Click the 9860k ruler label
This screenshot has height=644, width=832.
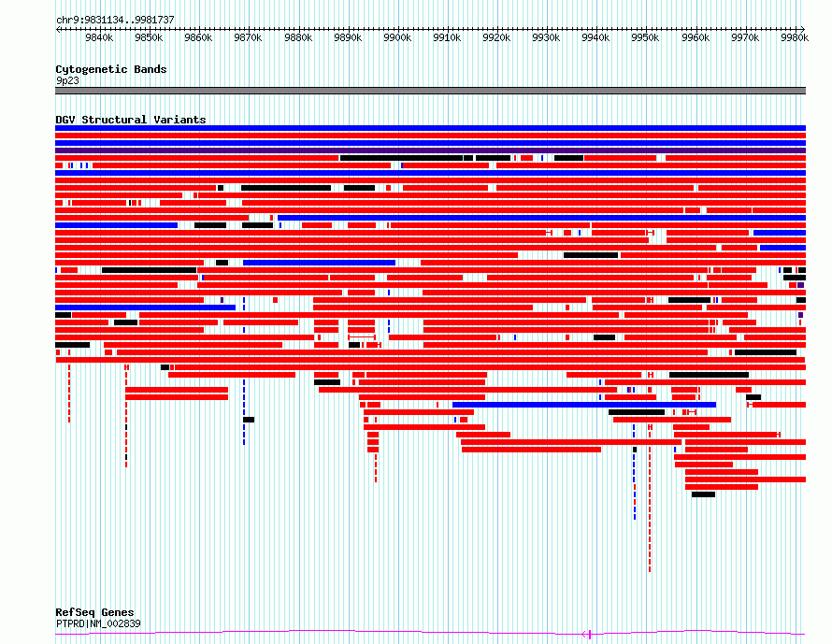pos(198,37)
